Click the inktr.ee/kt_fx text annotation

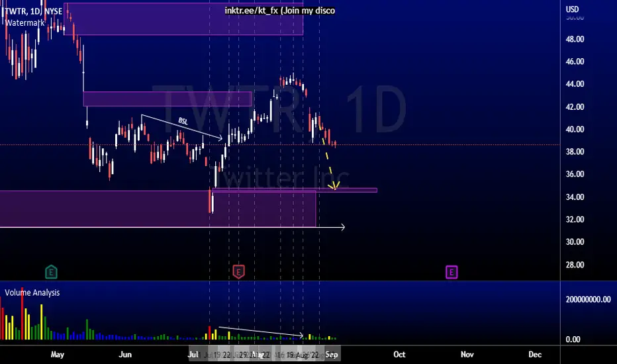[280, 11]
